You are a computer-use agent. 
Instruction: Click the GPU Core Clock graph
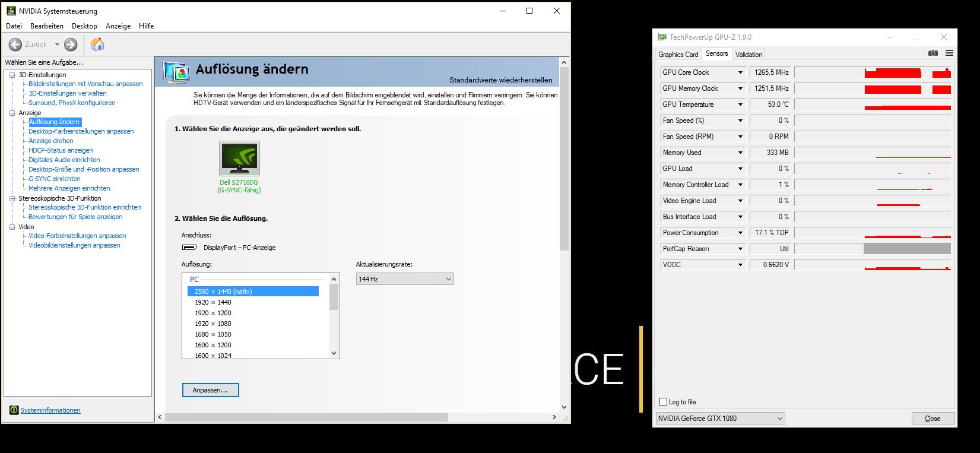[x=873, y=72]
